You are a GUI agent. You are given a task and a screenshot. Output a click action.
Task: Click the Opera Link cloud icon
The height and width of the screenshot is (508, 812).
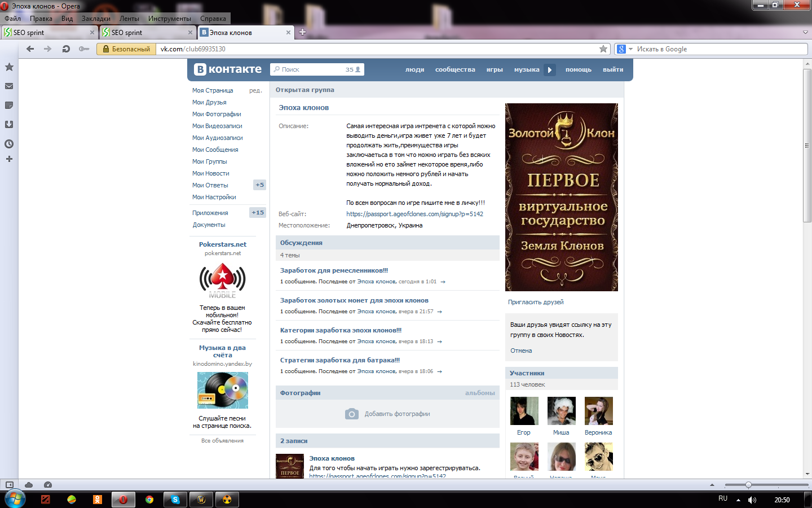(29, 485)
